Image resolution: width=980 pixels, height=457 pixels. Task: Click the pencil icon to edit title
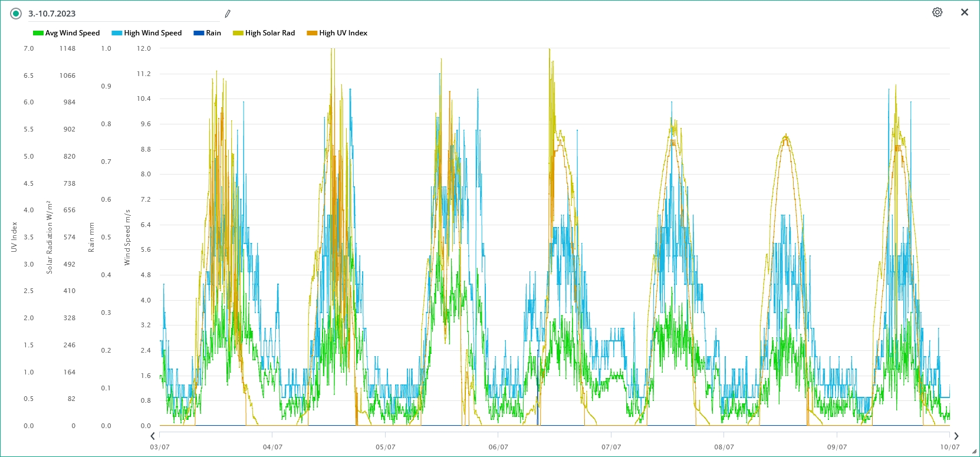pyautogui.click(x=228, y=14)
